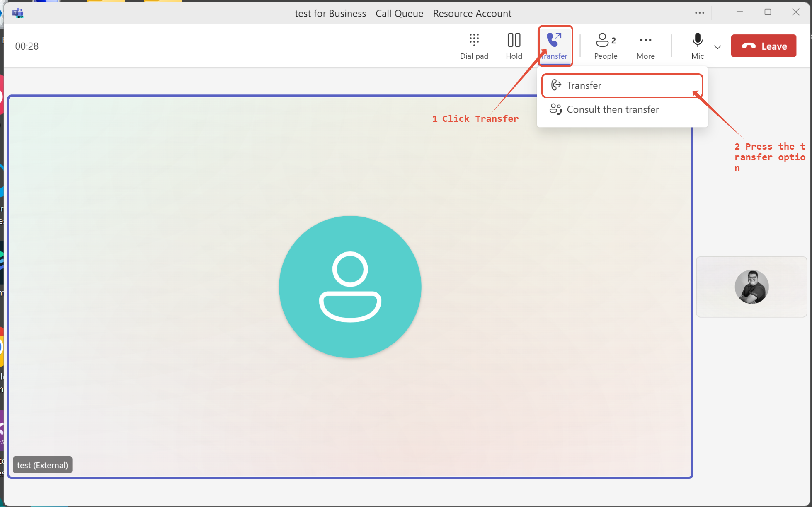Click the Consult then transfer icon
This screenshot has width=812, height=507.
coord(555,109)
